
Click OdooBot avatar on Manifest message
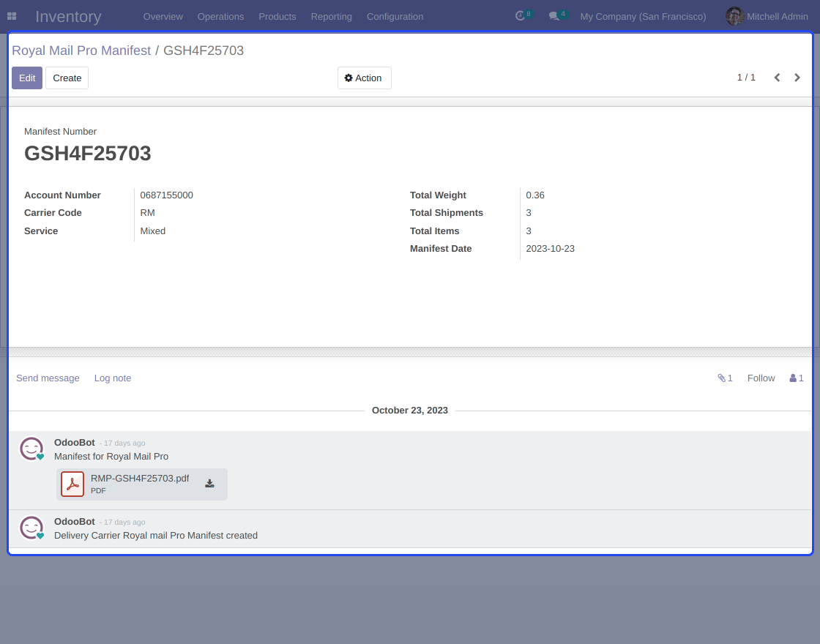tap(31, 449)
